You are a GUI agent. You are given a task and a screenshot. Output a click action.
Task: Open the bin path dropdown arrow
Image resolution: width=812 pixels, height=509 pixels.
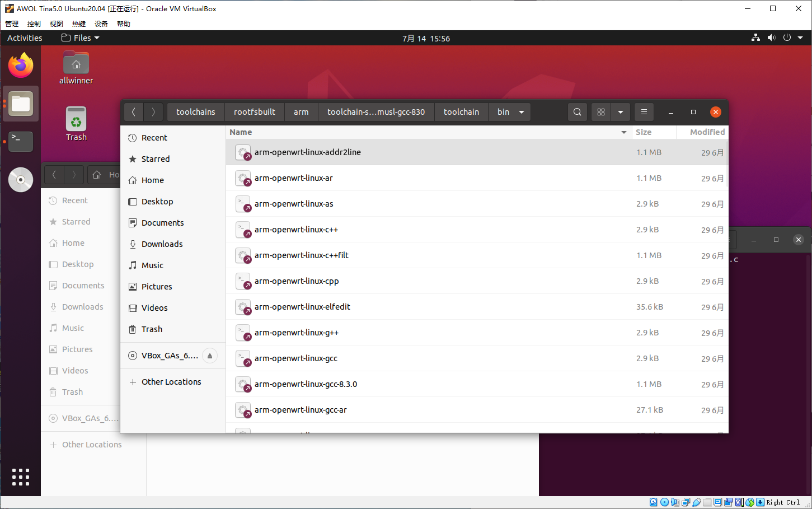point(522,112)
